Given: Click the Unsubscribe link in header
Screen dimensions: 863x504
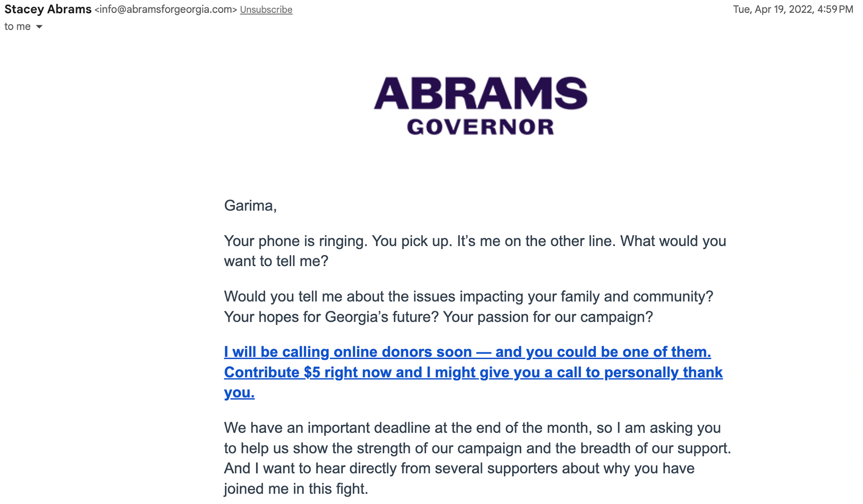Looking at the screenshot, I should click(x=266, y=9).
